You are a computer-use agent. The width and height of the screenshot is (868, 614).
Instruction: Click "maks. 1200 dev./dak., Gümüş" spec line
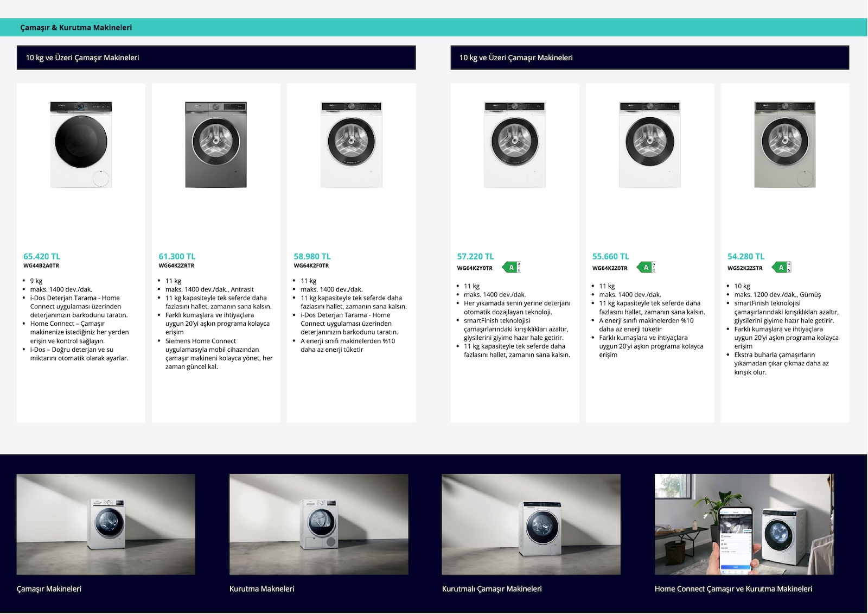[x=777, y=295]
